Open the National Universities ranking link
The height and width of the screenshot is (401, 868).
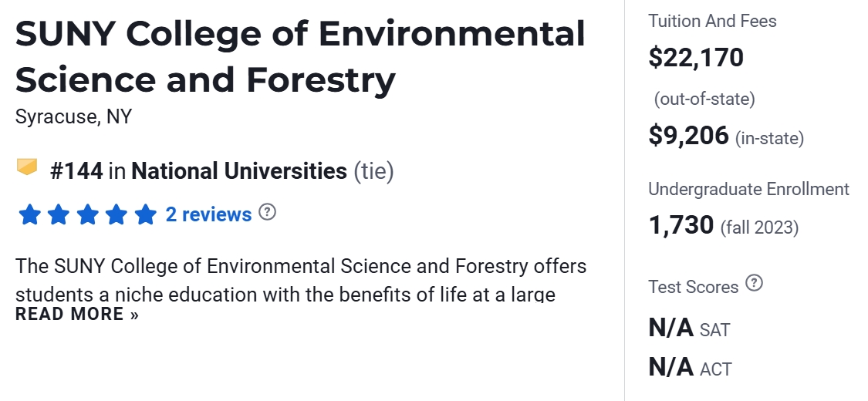coord(239,170)
